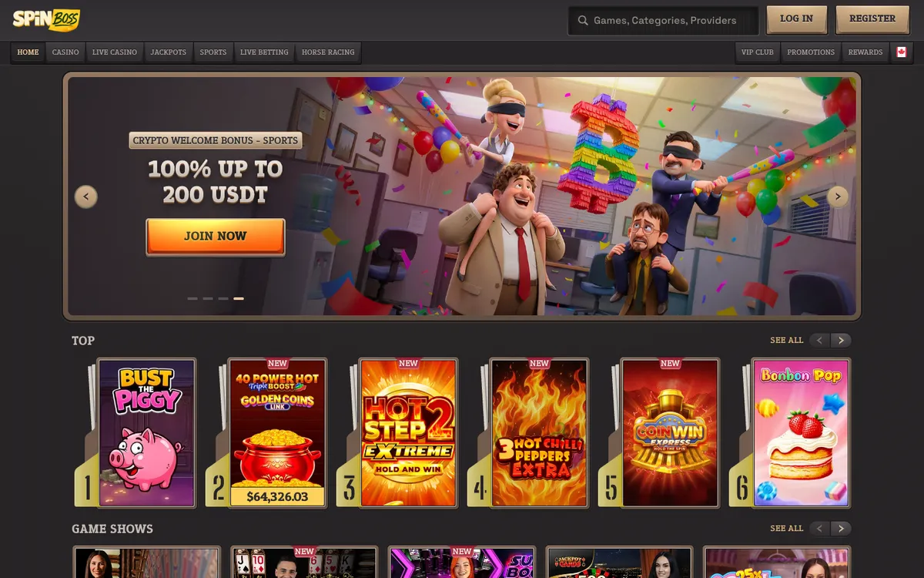Select third banner slide indicator
The height and width of the screenshot is (578, 924).
(223, 298)
